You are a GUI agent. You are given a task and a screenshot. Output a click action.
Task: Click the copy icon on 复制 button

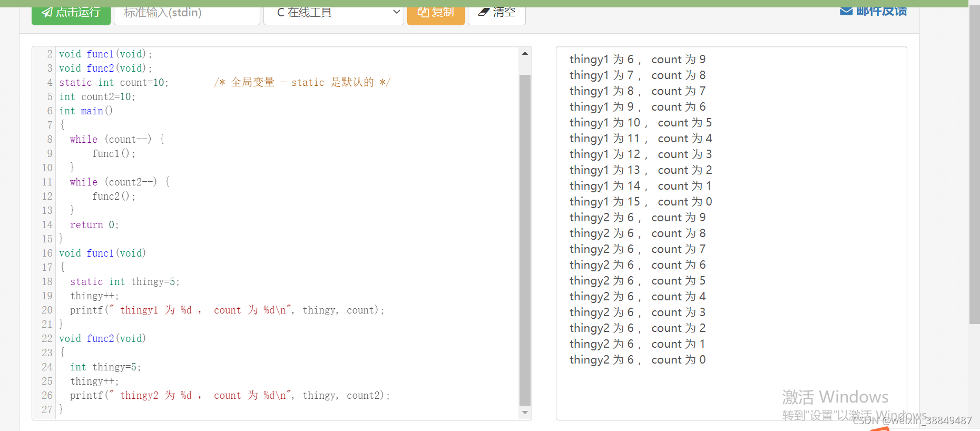click(x=423, y=13)
